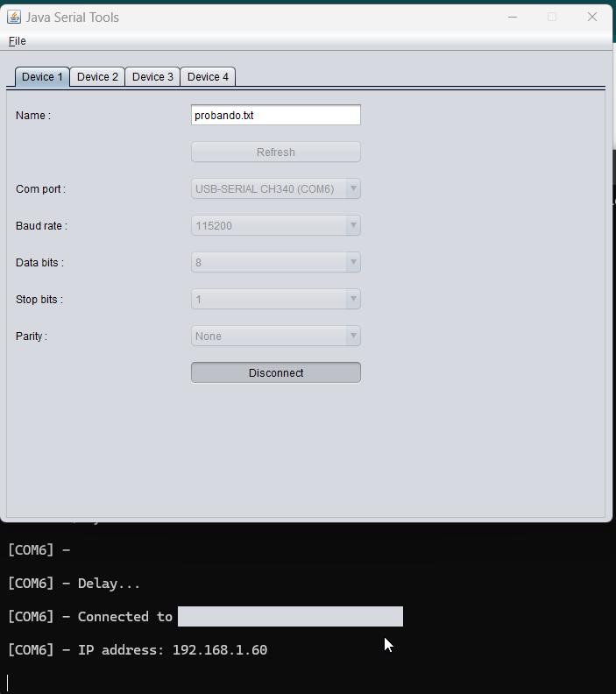Open the Stop bits dropdown
Screen dimensions: 616x694
[276, 299]
